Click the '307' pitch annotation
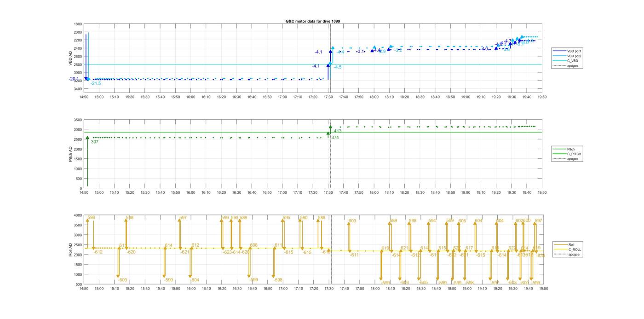This screenshot has width=644, height=319. point(94,142)
